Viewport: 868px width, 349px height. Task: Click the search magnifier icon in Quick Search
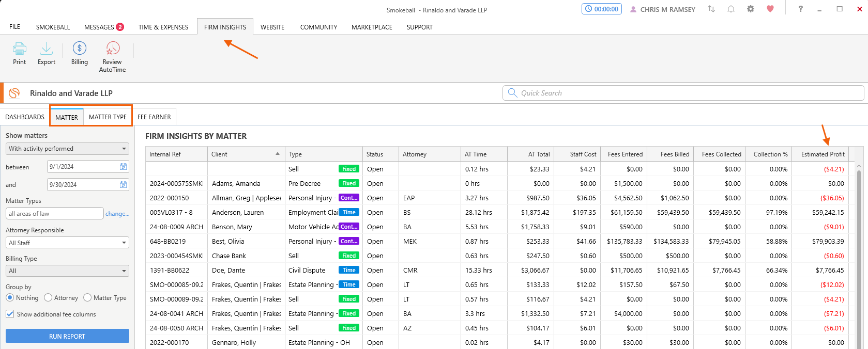click(x=512, y=93)
